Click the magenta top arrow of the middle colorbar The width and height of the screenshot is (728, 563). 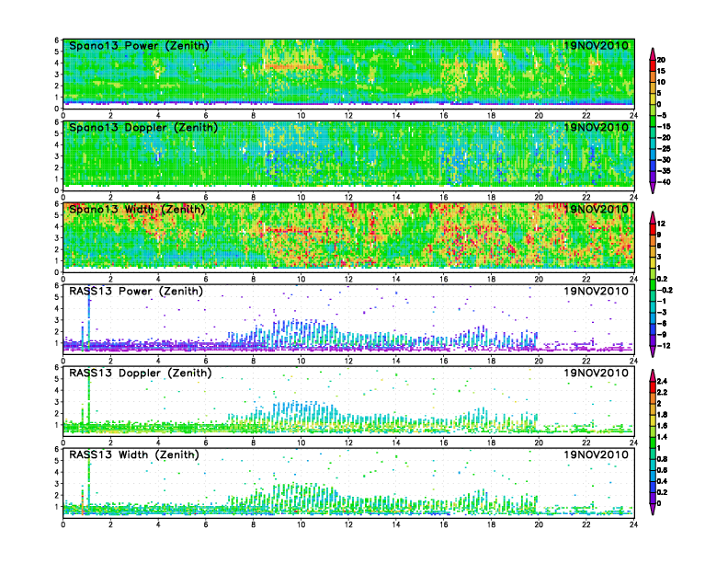653,217
